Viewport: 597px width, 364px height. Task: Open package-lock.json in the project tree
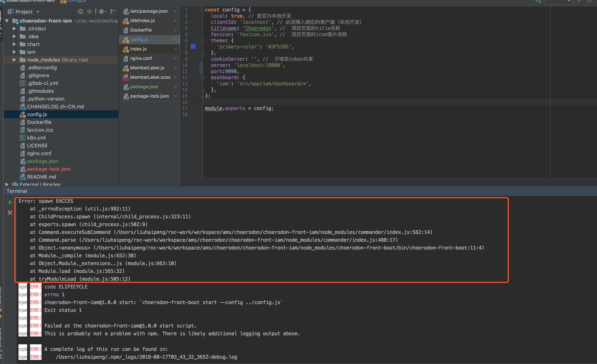[49, 169]
